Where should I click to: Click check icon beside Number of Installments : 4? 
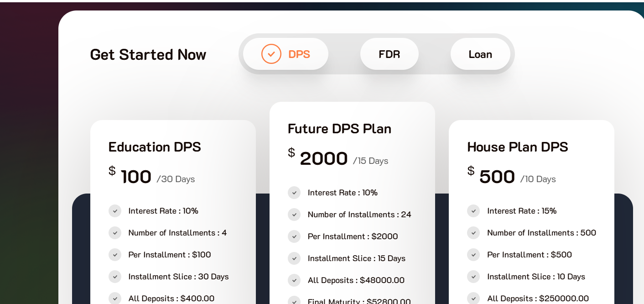tap(115, 233)
